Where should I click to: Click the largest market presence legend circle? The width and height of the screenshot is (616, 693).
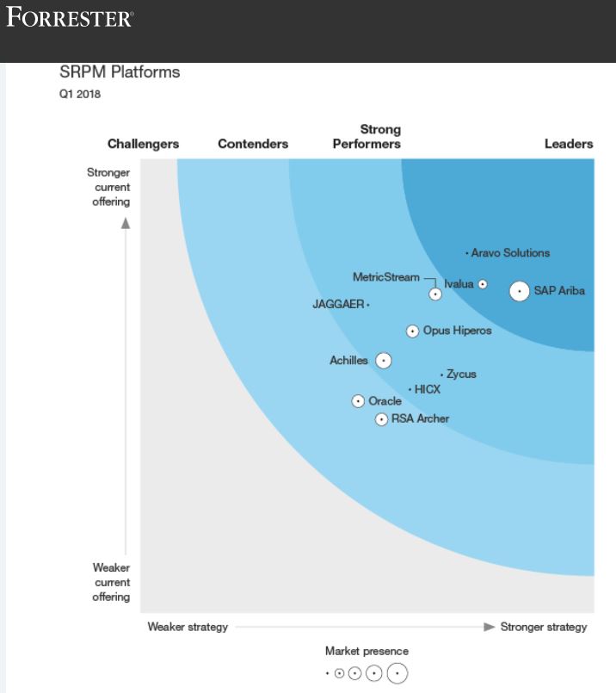(397, 673)
